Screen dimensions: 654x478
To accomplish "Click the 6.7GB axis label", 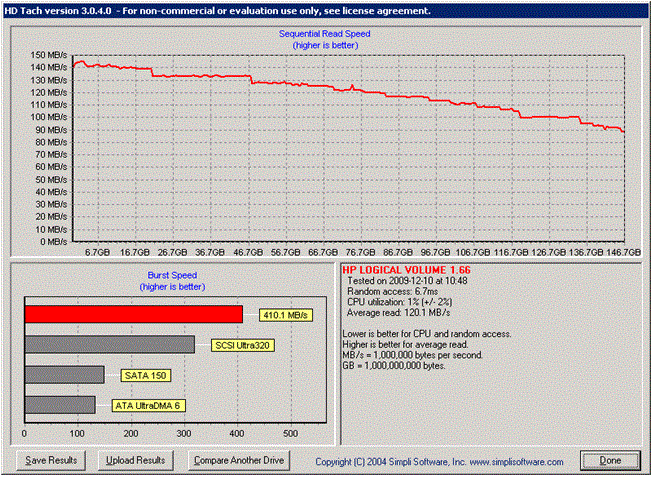I will [x=98, y=252].
